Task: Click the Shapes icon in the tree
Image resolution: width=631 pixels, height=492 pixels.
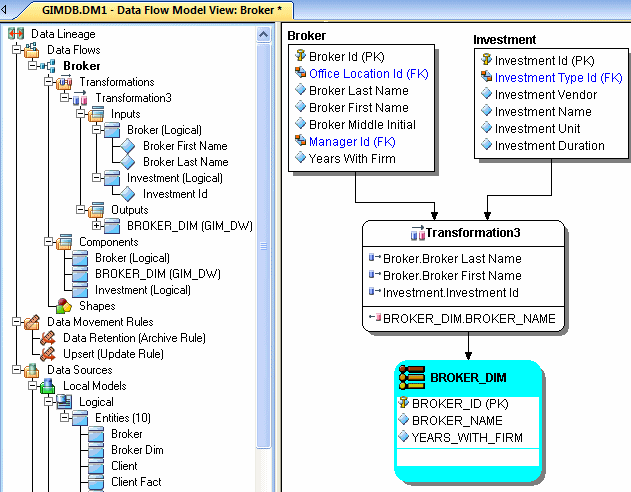Action: 64,306
